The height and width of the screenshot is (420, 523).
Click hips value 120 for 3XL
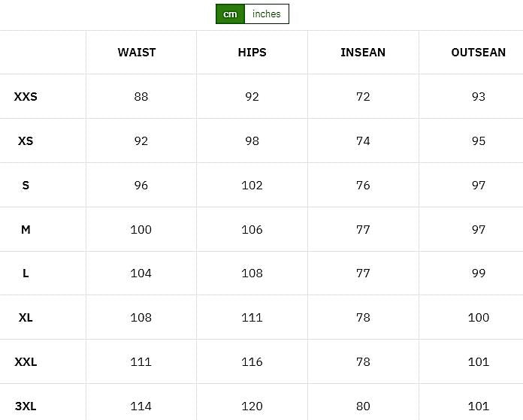click(252, 406)
